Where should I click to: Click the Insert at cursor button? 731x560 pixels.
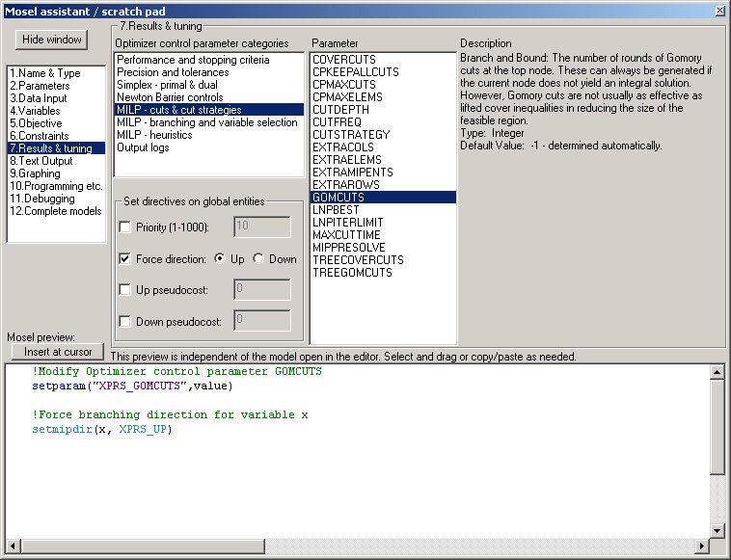pos(58,352)
